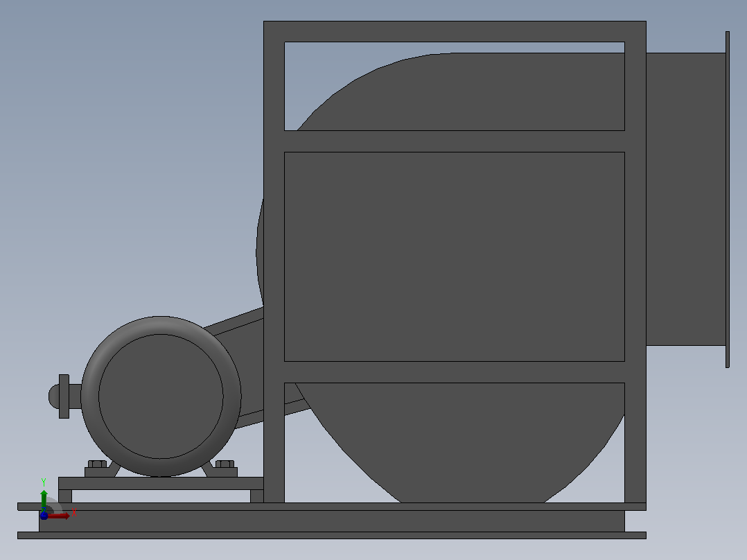Select the bottom skid plate of the base
Viewport: 747px width, 560px height.
[331, 535]
